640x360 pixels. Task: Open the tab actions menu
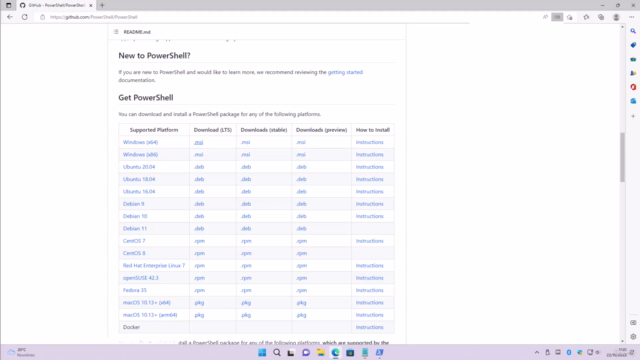(9, 5)
